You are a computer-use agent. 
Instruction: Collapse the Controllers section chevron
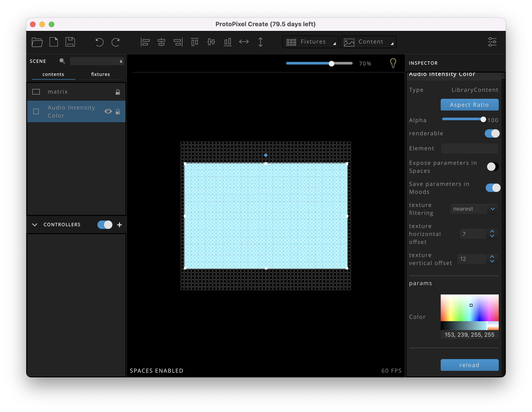tap(35, 225)
